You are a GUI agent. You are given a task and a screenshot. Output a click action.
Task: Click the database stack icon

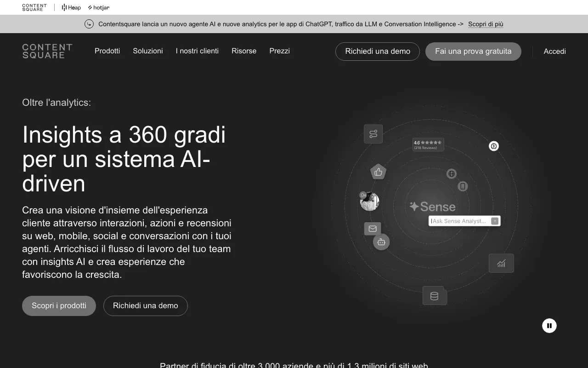pos(435,296)
